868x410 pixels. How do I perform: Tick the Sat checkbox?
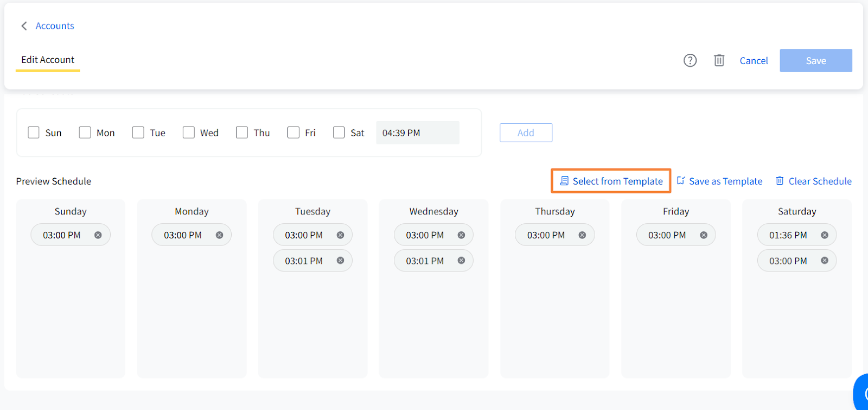[339, 133]
